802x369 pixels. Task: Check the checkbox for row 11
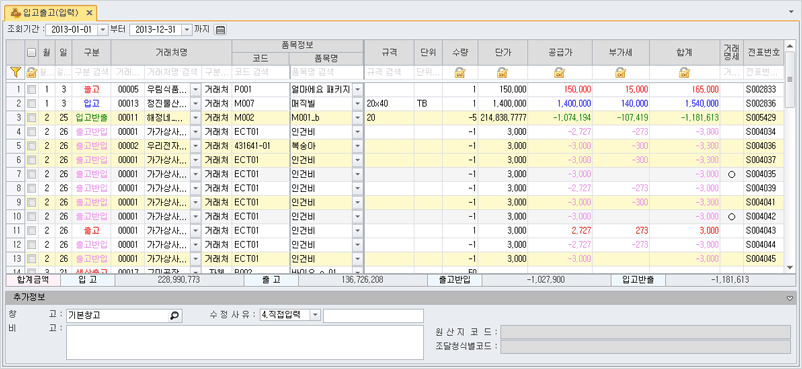click(32, 231)
